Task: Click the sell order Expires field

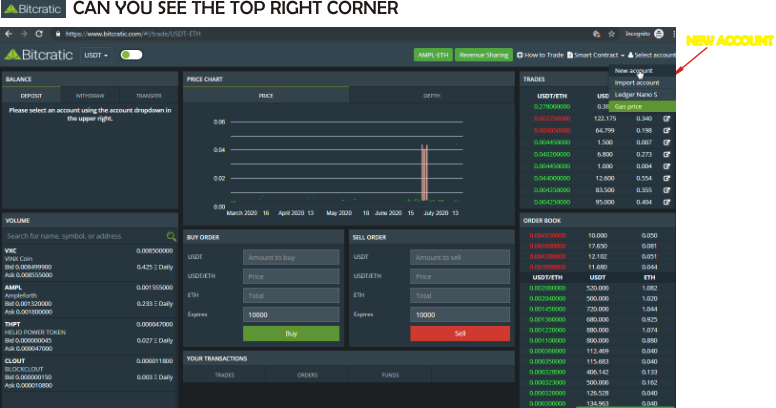Action: [460, 314]
